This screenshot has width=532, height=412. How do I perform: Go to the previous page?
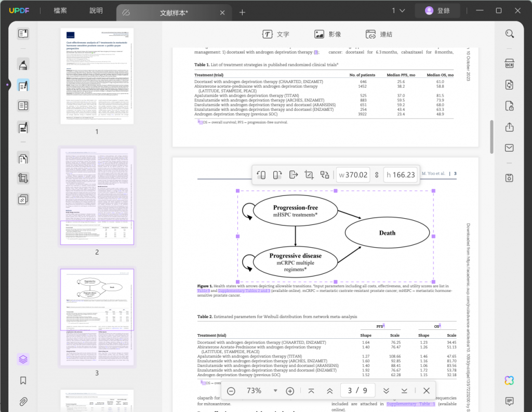(329, 391)
